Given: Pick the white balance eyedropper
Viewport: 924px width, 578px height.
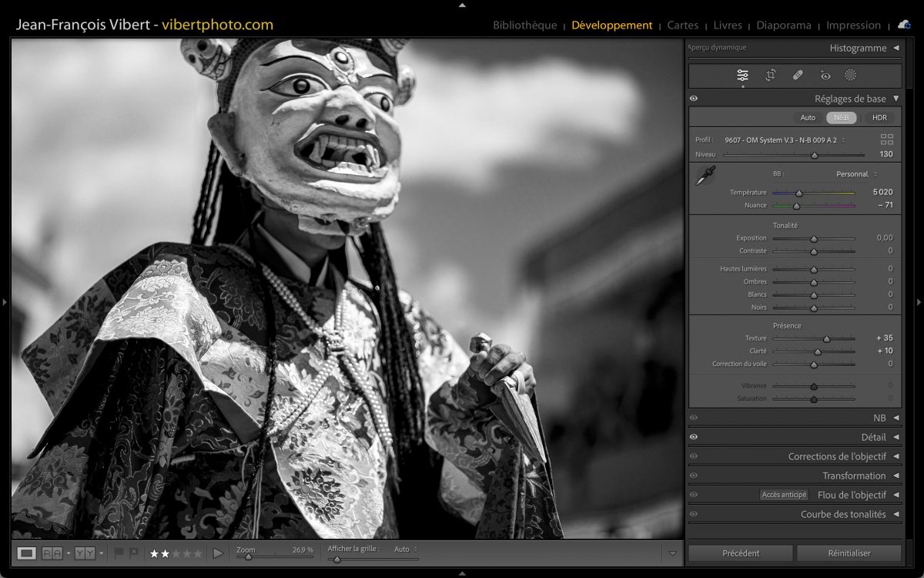Looking at the screenshot, I should 705,176.
